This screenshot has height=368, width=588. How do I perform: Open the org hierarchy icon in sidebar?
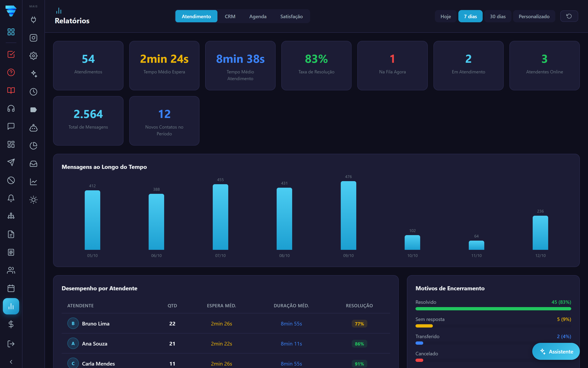tap(11, 216)
